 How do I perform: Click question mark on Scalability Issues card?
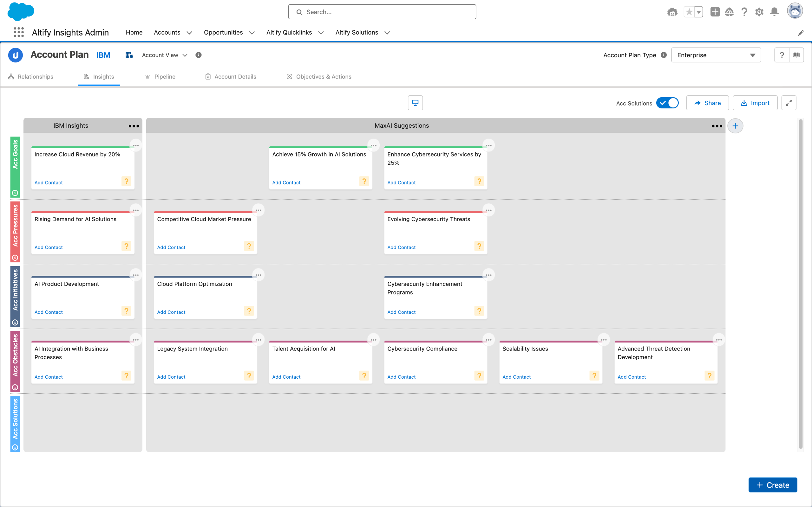click(x=594, y=375)
